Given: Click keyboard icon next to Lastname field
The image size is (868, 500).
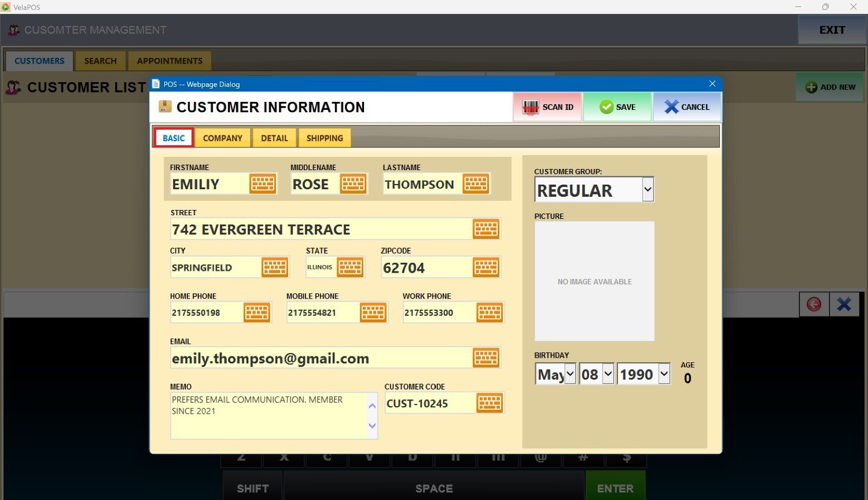Looking at the screenshot, I should pyautogui.click(x=476, y=184).
